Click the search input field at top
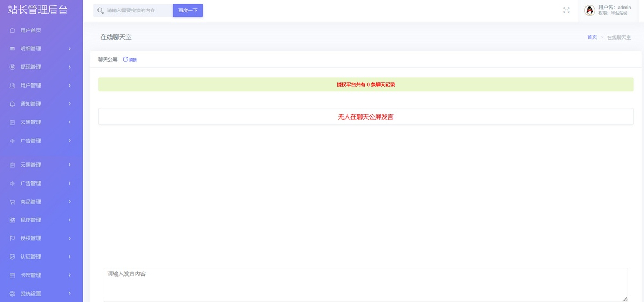 point(138,10)
